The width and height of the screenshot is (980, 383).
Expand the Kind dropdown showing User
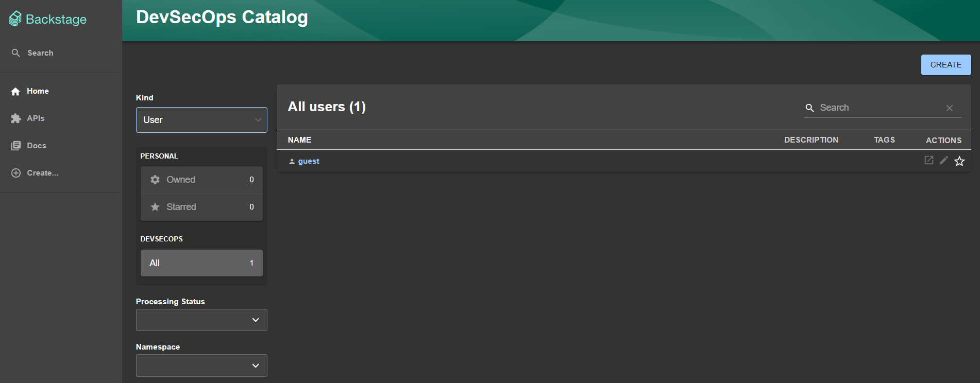tap(201, 120)
